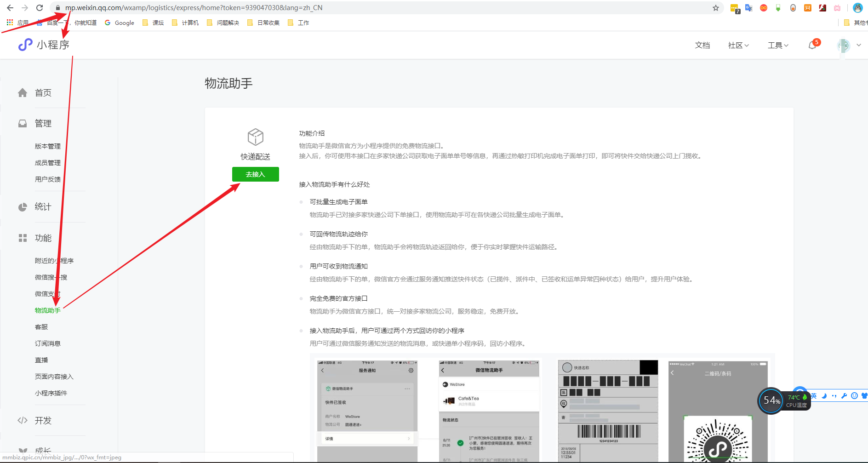Click the 服务通知 phone screenshot thumbnail
Viewport: 868px width, 463px height.
[x=367, y=411]
